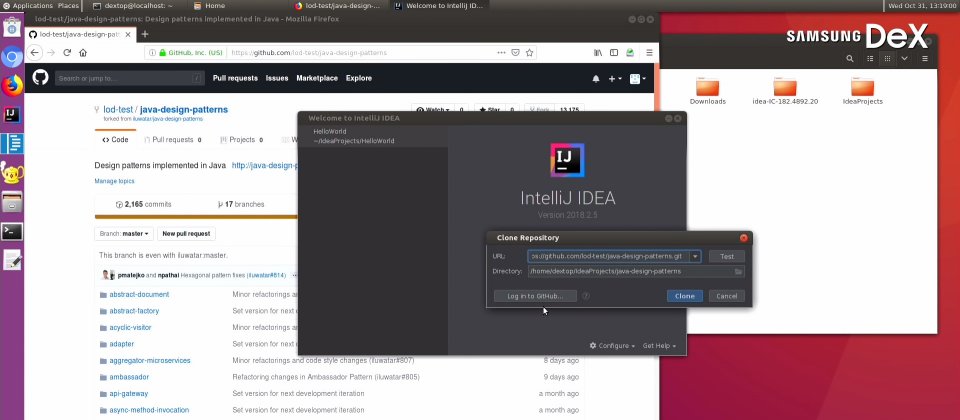The width and height of the screenshot is (960, 420).
Task: Open the IdeaProjects folder in file manager
Action: click(x=863, y=92)
